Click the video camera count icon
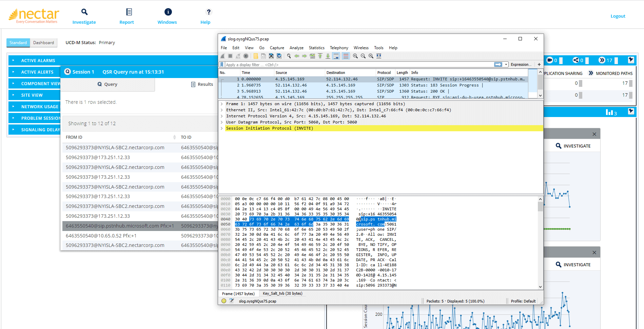The height and width of the screenshot is (329, 644). [550, 60]
